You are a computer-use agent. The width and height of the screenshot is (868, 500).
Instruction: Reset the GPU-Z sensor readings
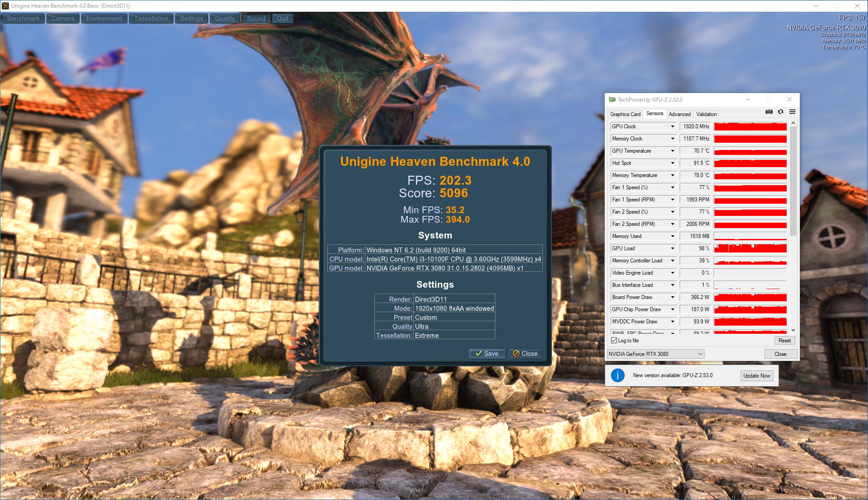click(x=784, y=341)
